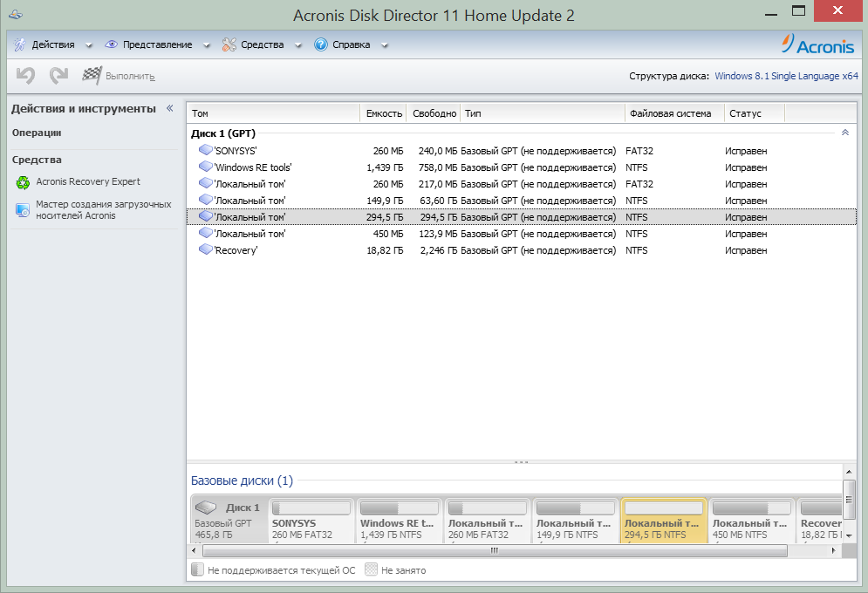The height and width of the screenshot is (593, 868).
Task: Sort by the Тип column header
Action: pos(543,112)
